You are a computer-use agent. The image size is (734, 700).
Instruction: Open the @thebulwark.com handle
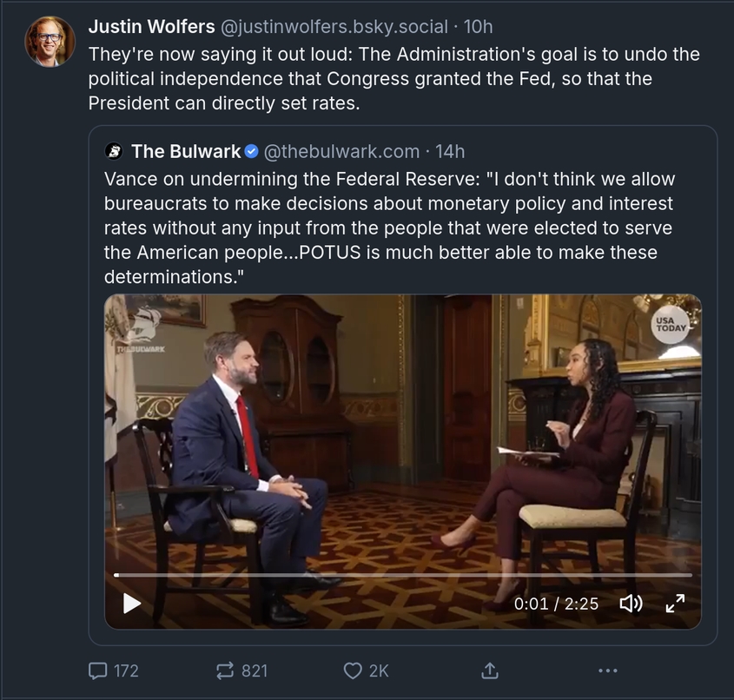[x=341, y=152]
